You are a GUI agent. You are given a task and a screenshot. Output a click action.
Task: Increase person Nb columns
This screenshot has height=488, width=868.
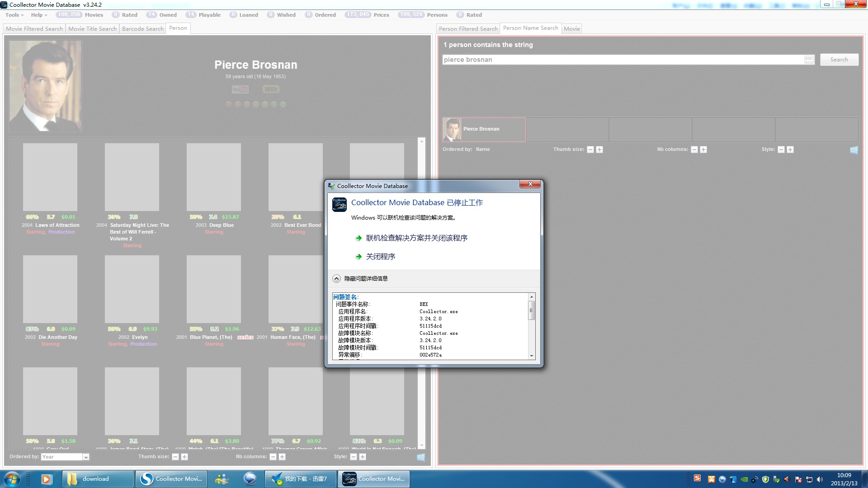click(703, 150)
